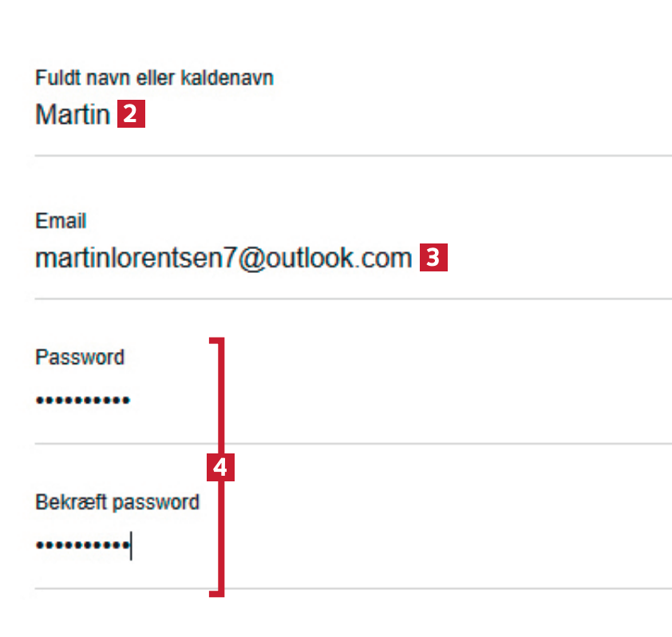
Task: Click the underline below the email address
Action: tap(351, 299)
